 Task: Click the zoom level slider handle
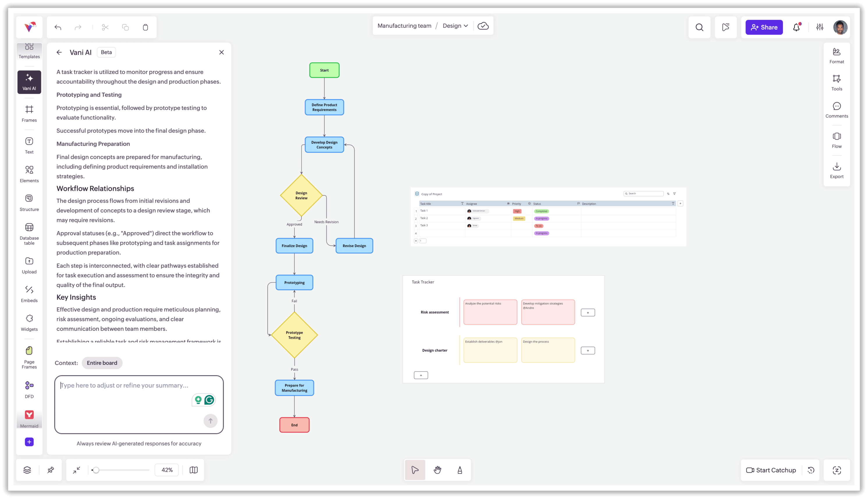[96, 470]
